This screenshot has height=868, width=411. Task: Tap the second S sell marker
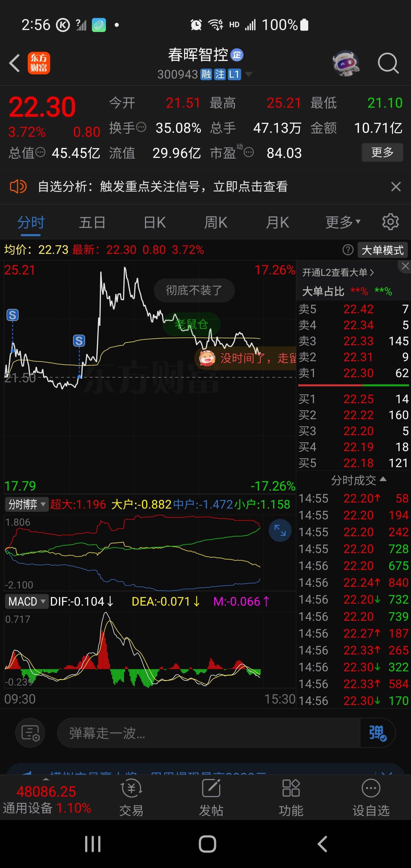[x=79, y=341]
